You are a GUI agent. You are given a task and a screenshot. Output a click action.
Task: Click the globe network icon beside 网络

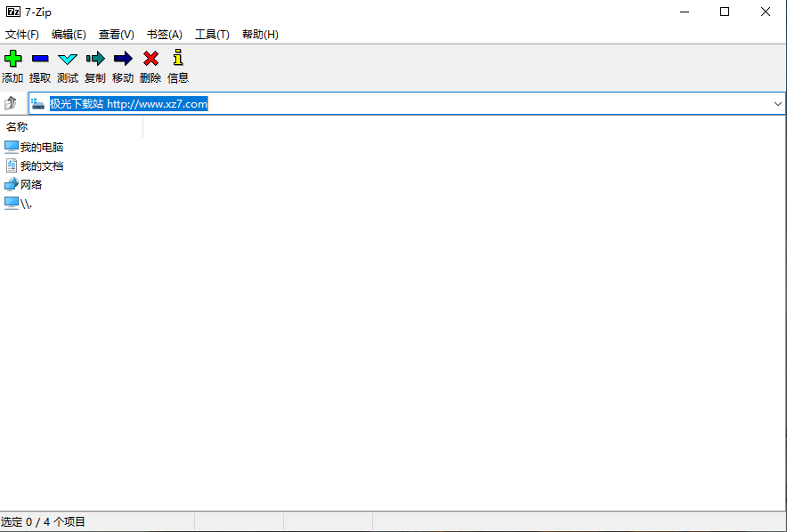point(12,184)
